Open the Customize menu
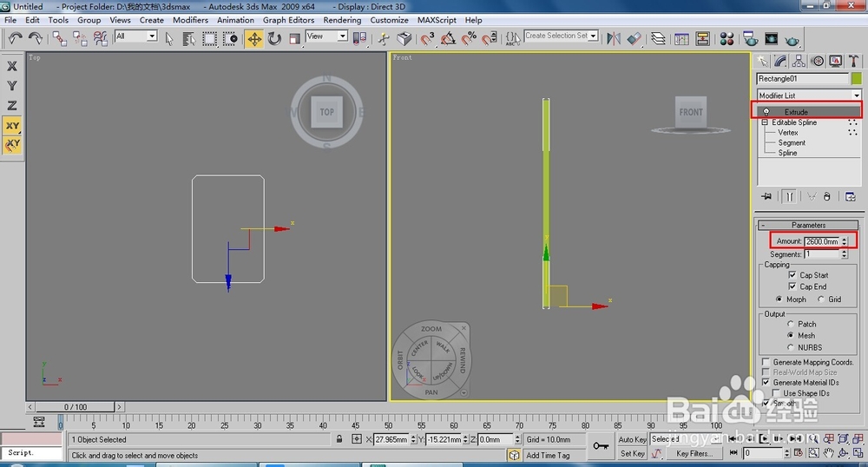 pos(389,20)
